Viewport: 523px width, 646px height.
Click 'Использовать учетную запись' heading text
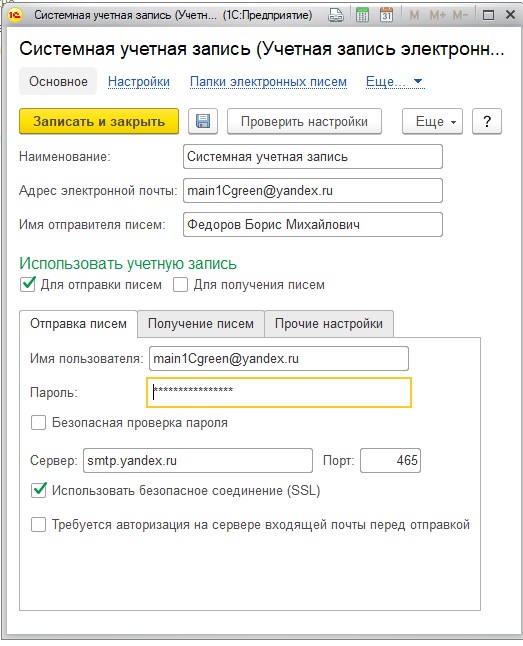[128, 263]
